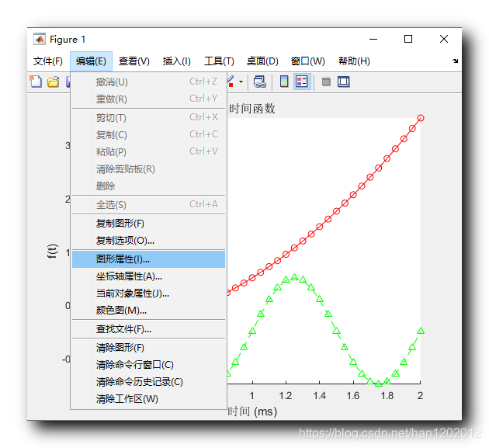489x448 pixels.
Task: Click the New Figure toolbar icon
Action: (x=36, y=82)
